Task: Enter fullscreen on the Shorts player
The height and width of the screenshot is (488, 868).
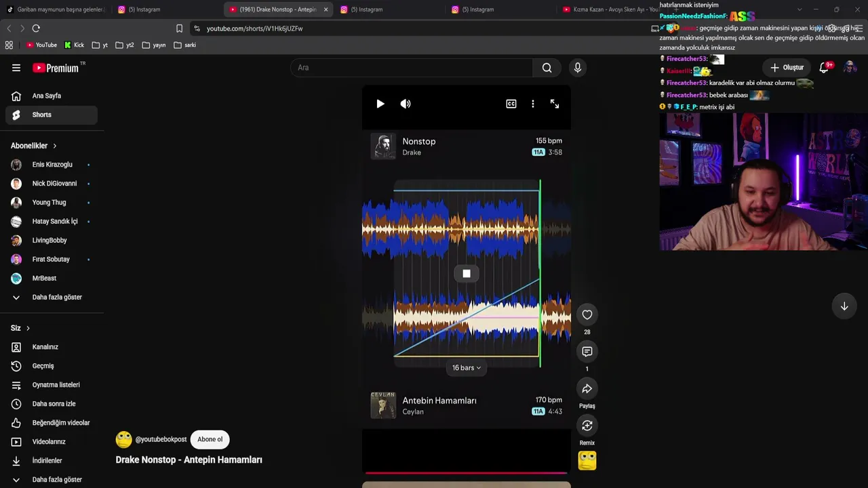Action: click(555, 104)
